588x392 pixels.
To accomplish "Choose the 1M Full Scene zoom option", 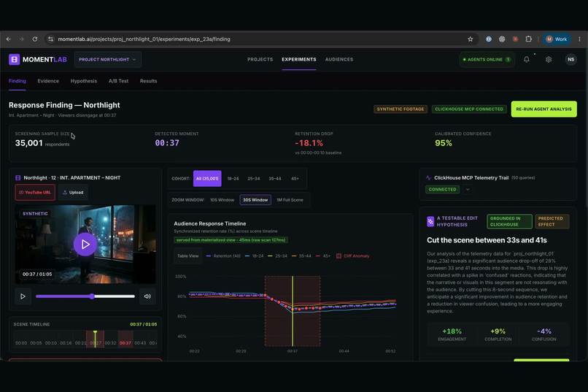I will (290, 200).
